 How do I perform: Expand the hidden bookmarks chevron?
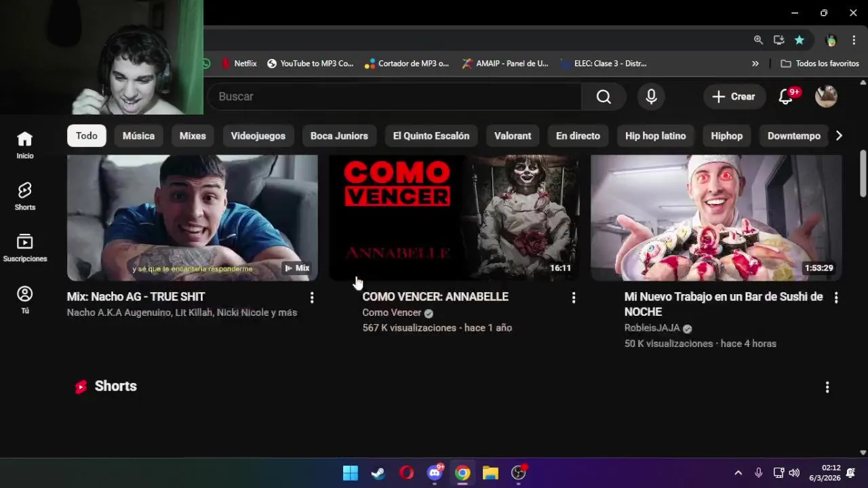tap(755, 64)
